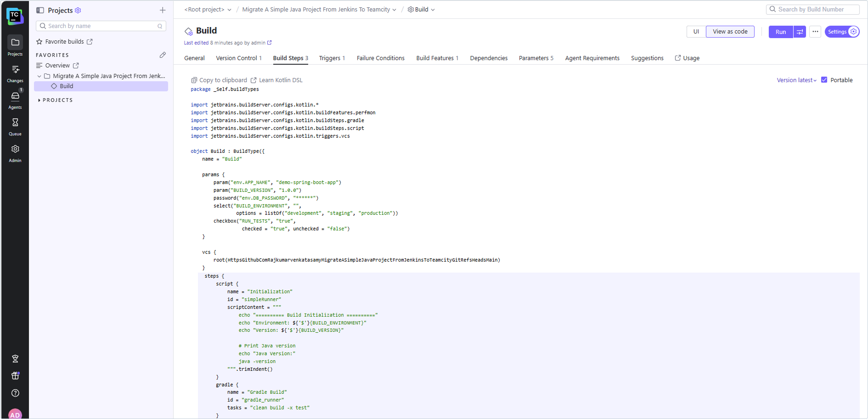Collapse the Migrate A Simple Java Project tree node

tap(39, 76)
